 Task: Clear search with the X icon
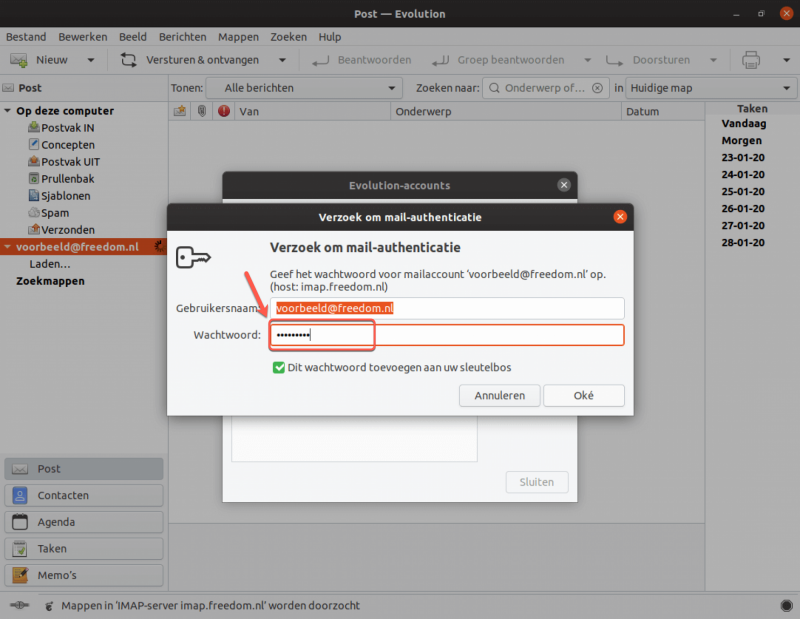597,88
